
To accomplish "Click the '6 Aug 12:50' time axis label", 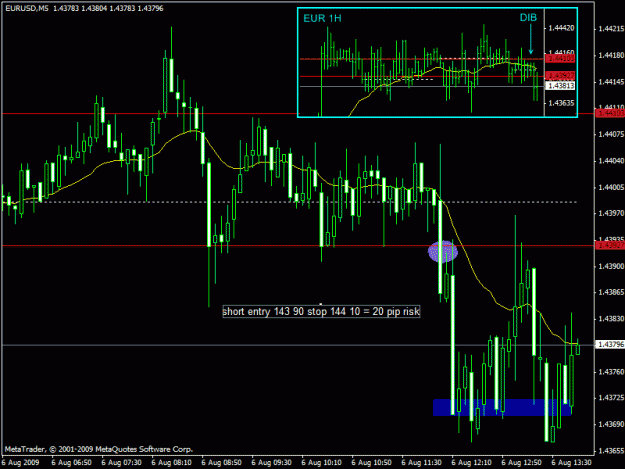I will [x=521, y=463].
